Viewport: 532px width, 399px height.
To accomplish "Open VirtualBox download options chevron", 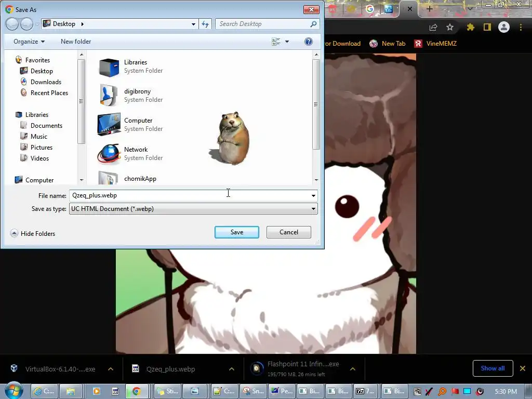I will [x=111, y=369].
